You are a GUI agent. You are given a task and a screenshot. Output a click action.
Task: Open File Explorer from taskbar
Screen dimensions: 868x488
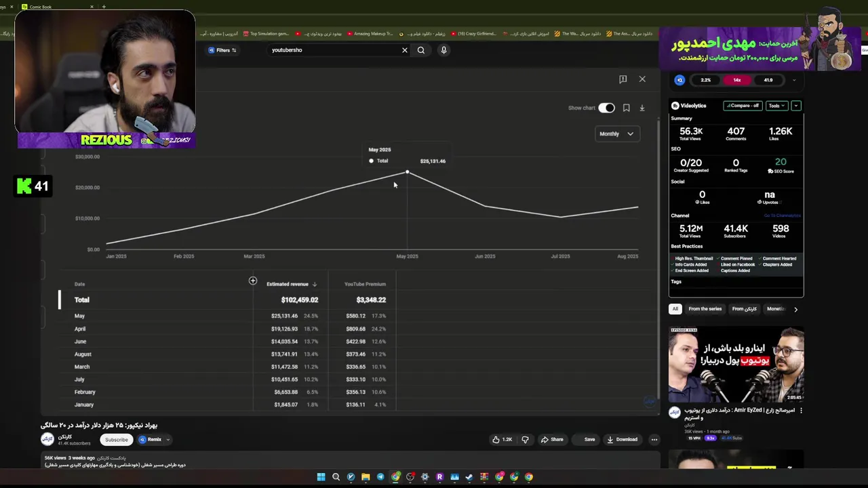click(366, 476)
